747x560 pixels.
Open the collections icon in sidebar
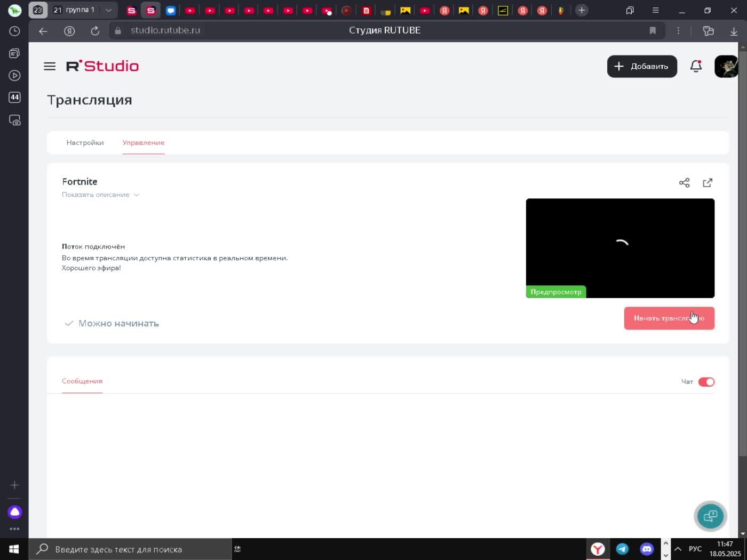14,53
